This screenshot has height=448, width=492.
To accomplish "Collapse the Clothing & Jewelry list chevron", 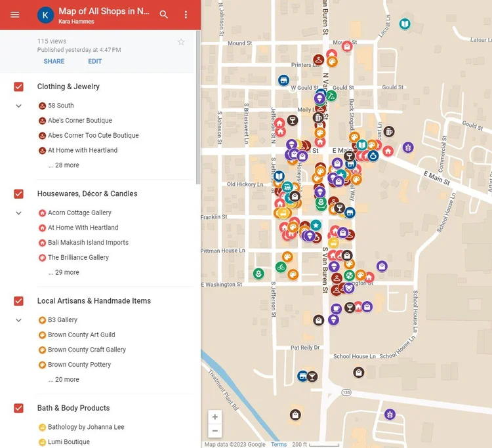I will 19,106.
